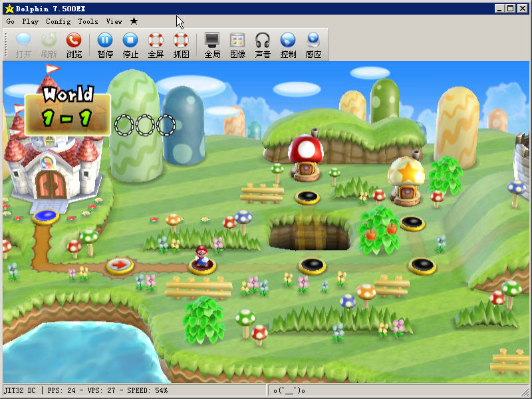532x399 pixels.
Task: Open the View menu
Action: coord(114,21)
